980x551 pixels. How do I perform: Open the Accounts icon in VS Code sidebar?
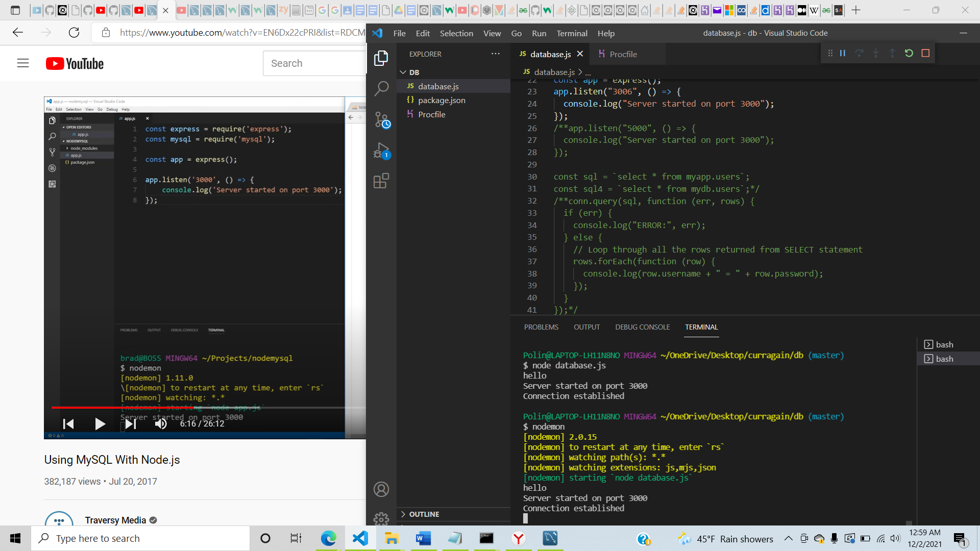pos(381,489)
